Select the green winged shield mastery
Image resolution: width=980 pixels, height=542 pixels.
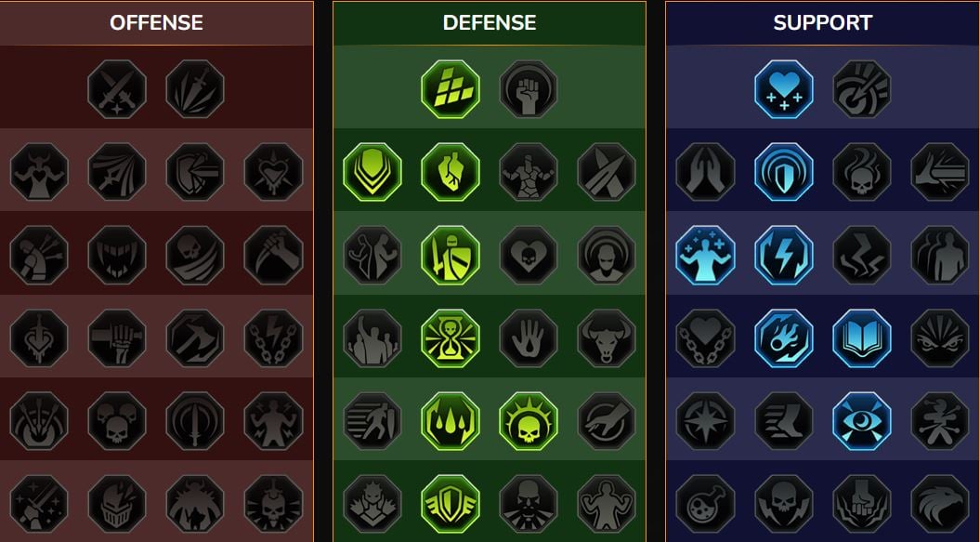coord(450,504)
